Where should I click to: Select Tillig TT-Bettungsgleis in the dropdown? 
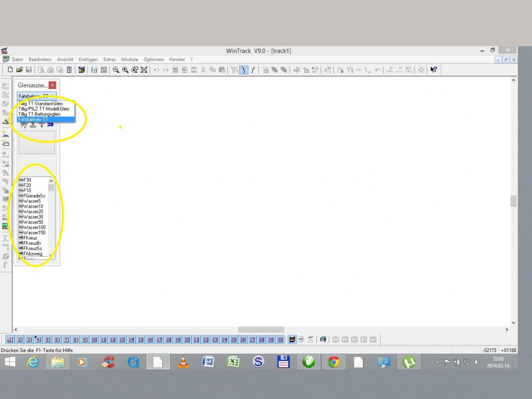pyautogui.click(x=39, y=114)
